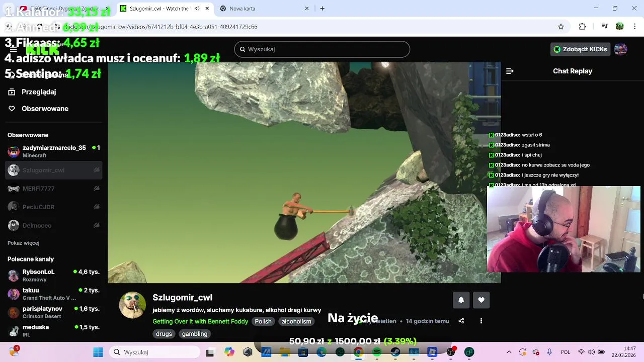The image size is (644, 362).
Task: Click chat message "wstał o 6"
Action: click(x=532, y=135)
